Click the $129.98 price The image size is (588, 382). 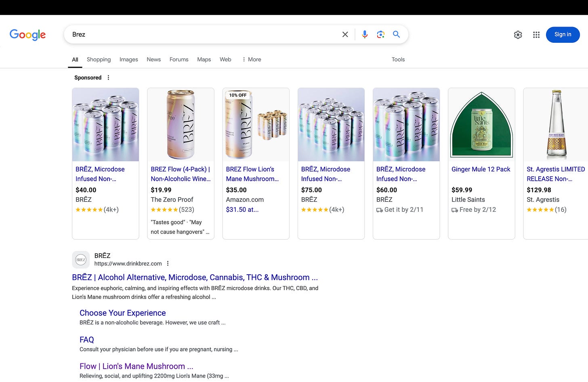point(539,190)
